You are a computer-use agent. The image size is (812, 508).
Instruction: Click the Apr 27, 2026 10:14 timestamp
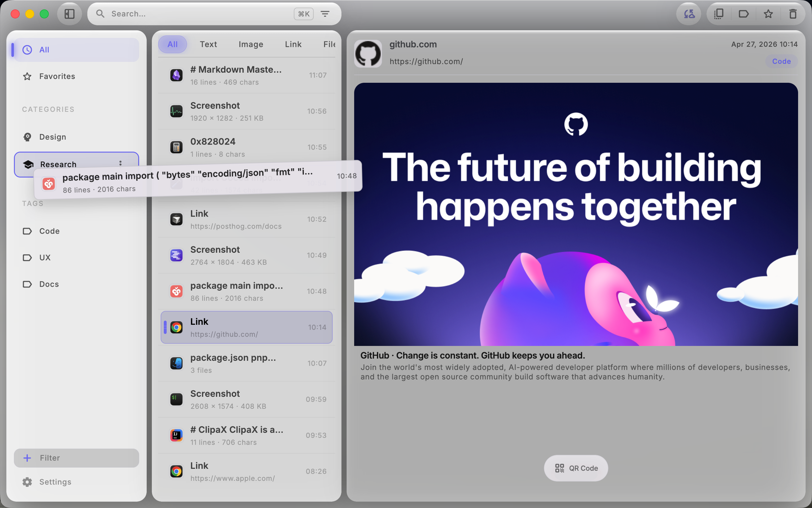[764, 44]
